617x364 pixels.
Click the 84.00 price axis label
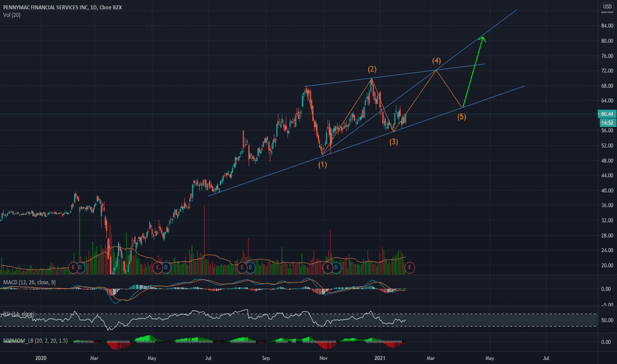(x=607, y=26)
